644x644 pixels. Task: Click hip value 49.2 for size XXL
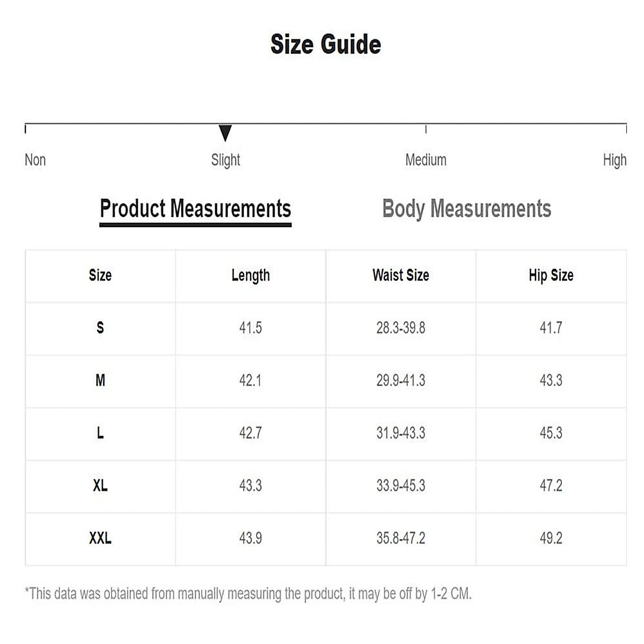pyautogui.click(x=551, y=538)
